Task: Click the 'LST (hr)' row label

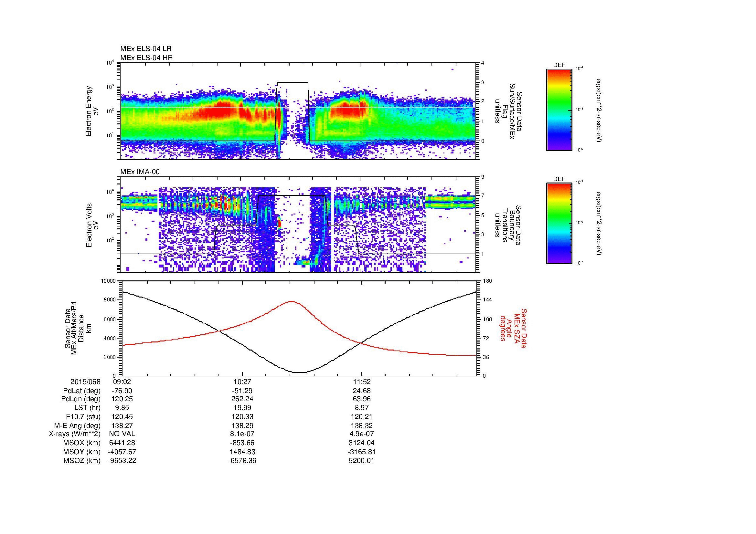Action: tap(87, 408)
